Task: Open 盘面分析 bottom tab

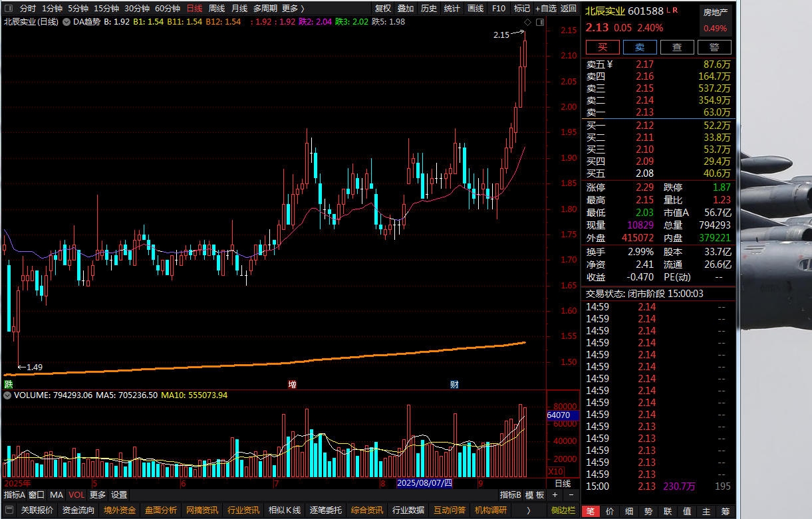Action: (x=161, y=510)
